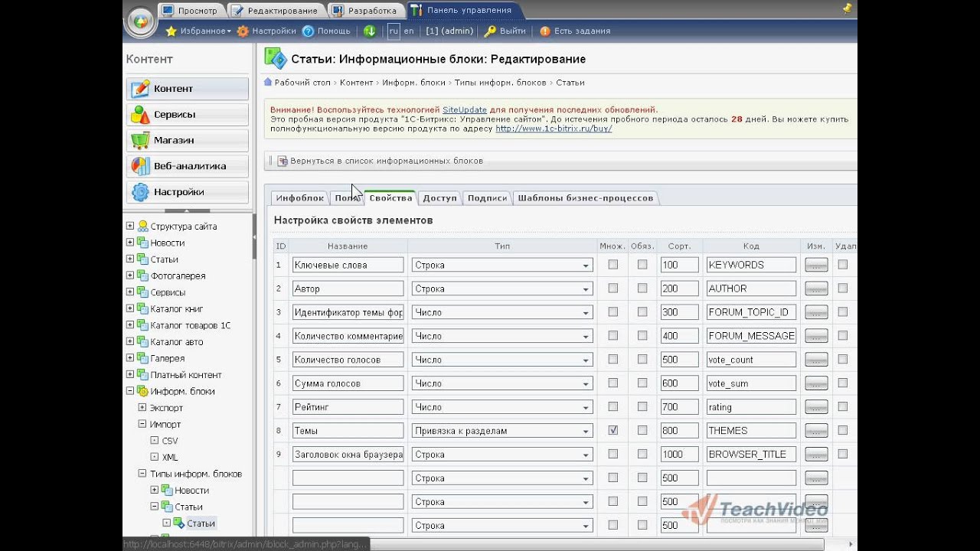This screenshot has height=551, width=980.
Task: Click the orange tasks alert icon
Action: (x=545, y=31)
